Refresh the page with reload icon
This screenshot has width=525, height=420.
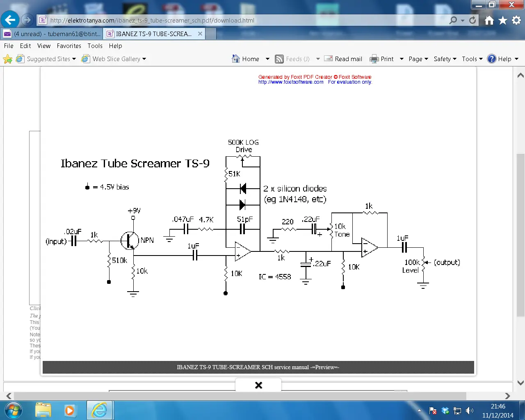tap(472, 20)
